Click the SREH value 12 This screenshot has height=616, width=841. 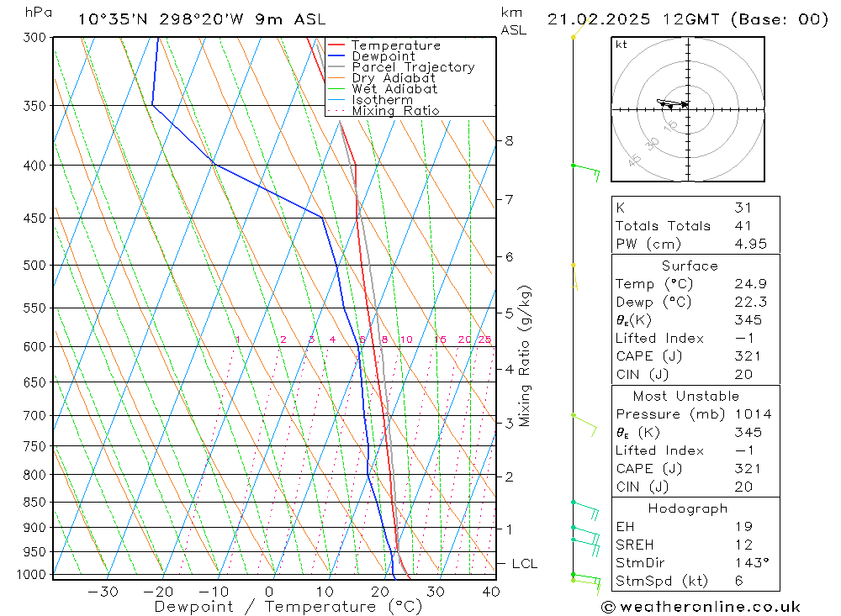(744, 545)
